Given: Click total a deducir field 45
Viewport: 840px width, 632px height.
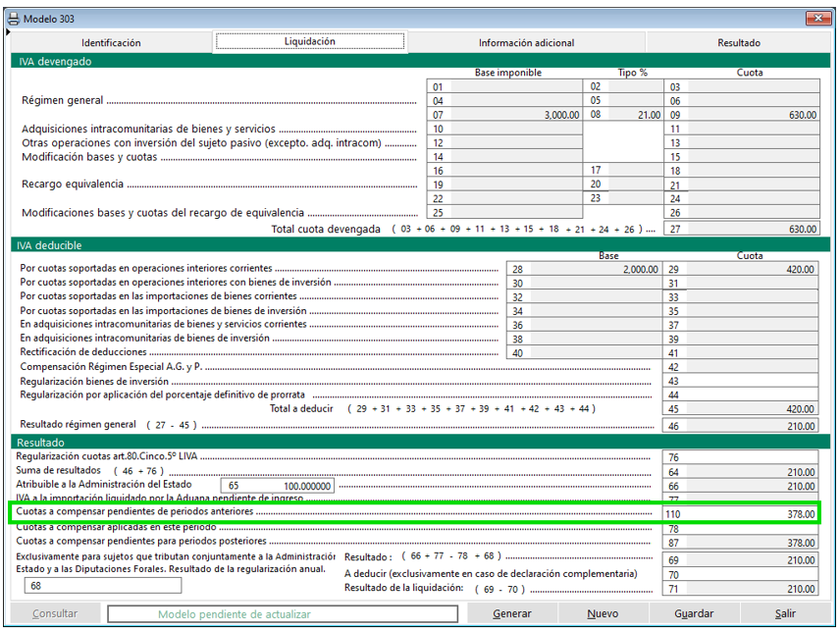Looking at the screenshot, I should pyautogui.click(x=740, y=408).
